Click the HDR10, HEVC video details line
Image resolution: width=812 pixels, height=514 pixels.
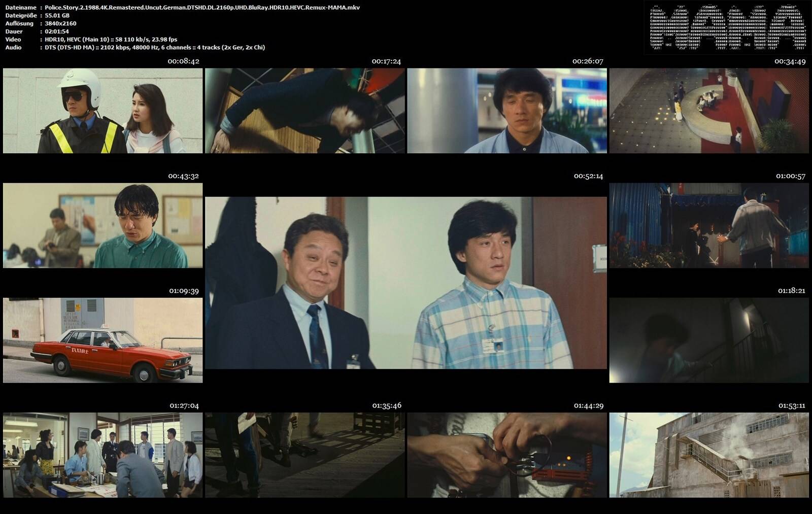111,40
